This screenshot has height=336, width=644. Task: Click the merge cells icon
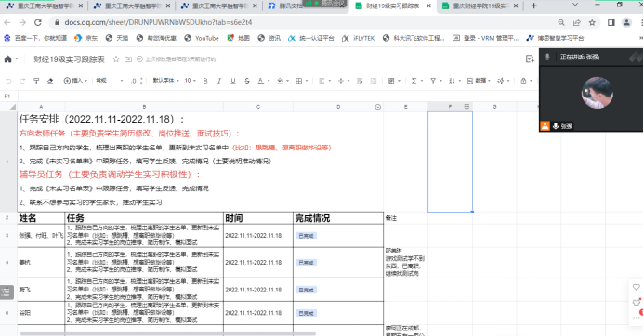(374, 81)
